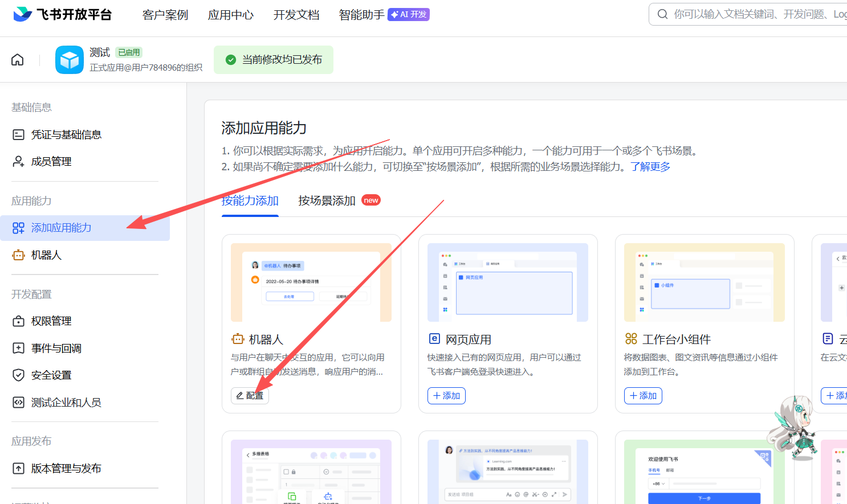This screenshot has width=847, height=504.
Task: Click the blue cube app icon
Action: [x=70, y=60]
